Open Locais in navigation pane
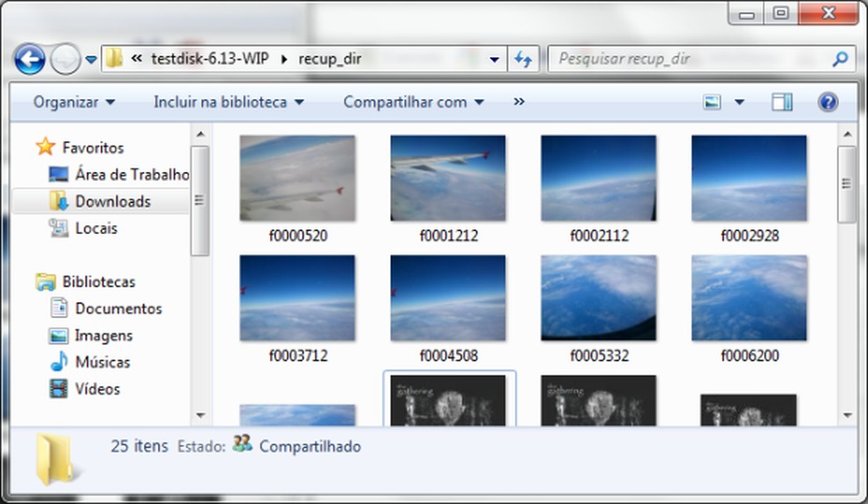The width and height of the screenshot is (868, 504). click(x=96, y=228)
